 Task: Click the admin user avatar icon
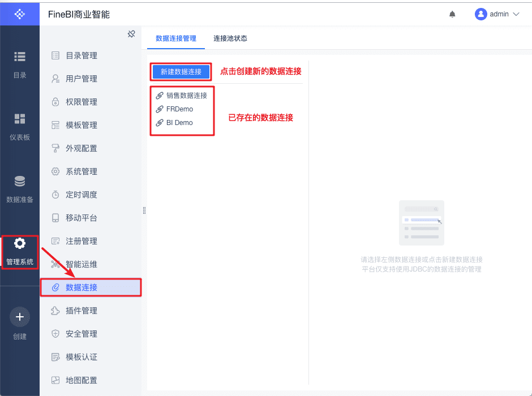click(x=480, y=14)
